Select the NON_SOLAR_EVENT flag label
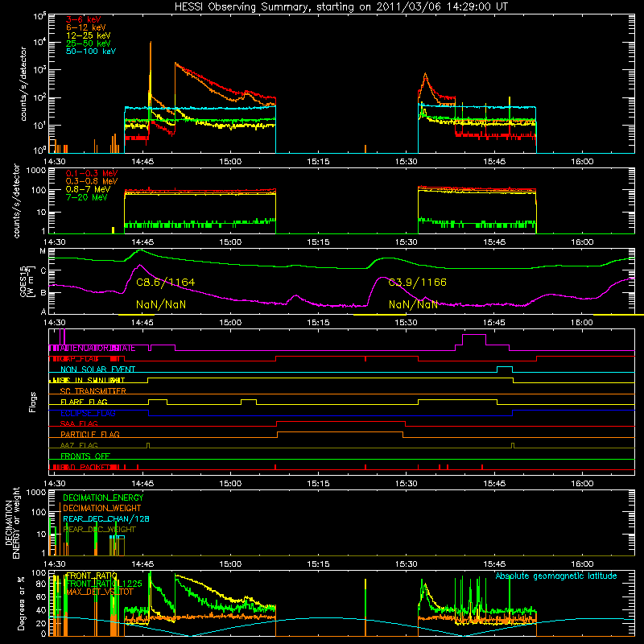Screen dimensions: 644x644 click(x=97, y=369)
